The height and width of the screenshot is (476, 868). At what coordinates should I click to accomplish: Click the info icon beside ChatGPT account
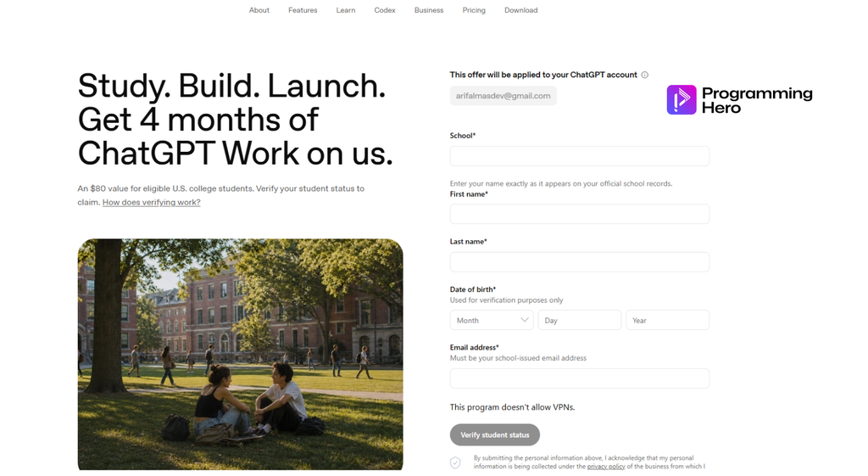[x=645, y=75]
